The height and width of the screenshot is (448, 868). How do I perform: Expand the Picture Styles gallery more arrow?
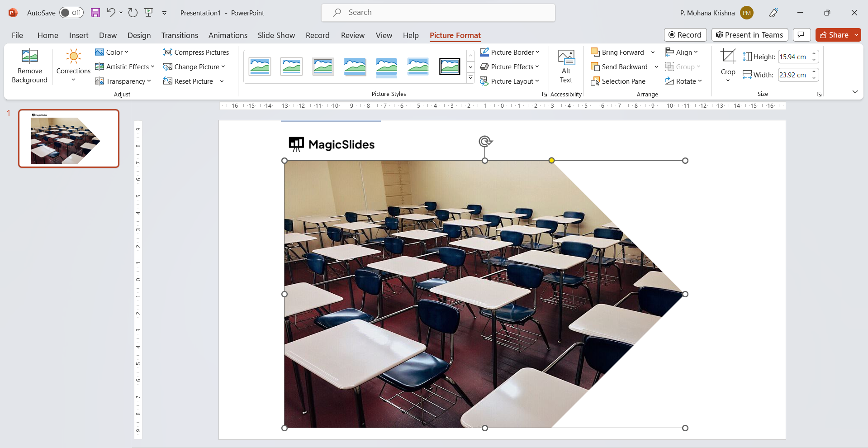point(470,78)
